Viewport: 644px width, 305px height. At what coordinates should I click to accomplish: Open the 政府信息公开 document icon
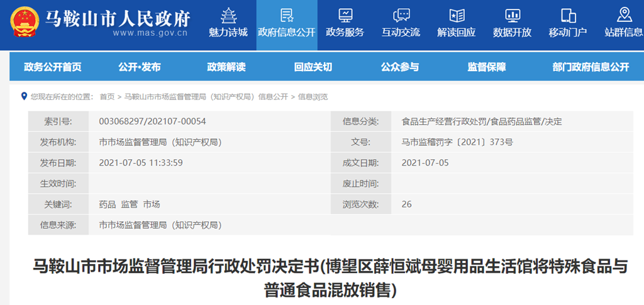[287, 15]
